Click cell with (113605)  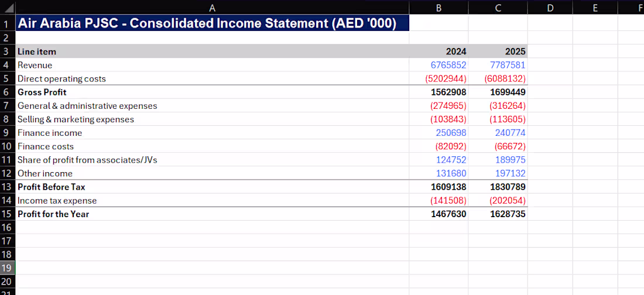498,119
